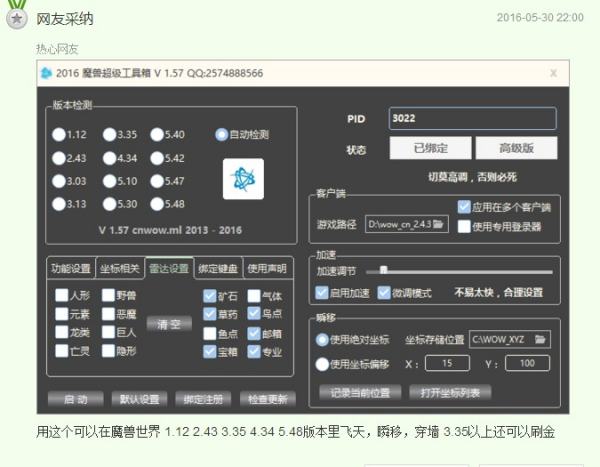Close the toolbox window with X

553,73
